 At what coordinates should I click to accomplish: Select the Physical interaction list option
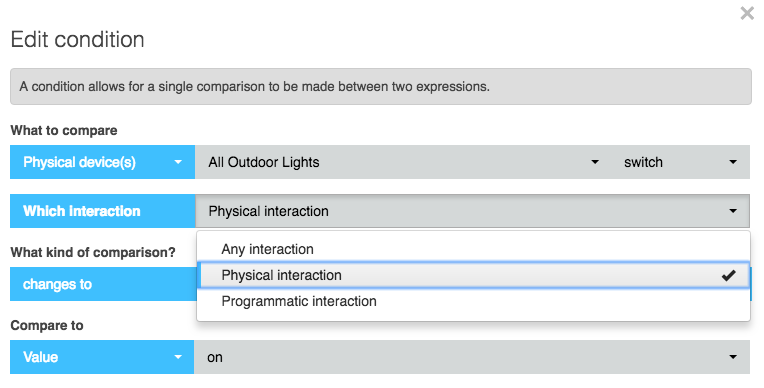point(473,275)
